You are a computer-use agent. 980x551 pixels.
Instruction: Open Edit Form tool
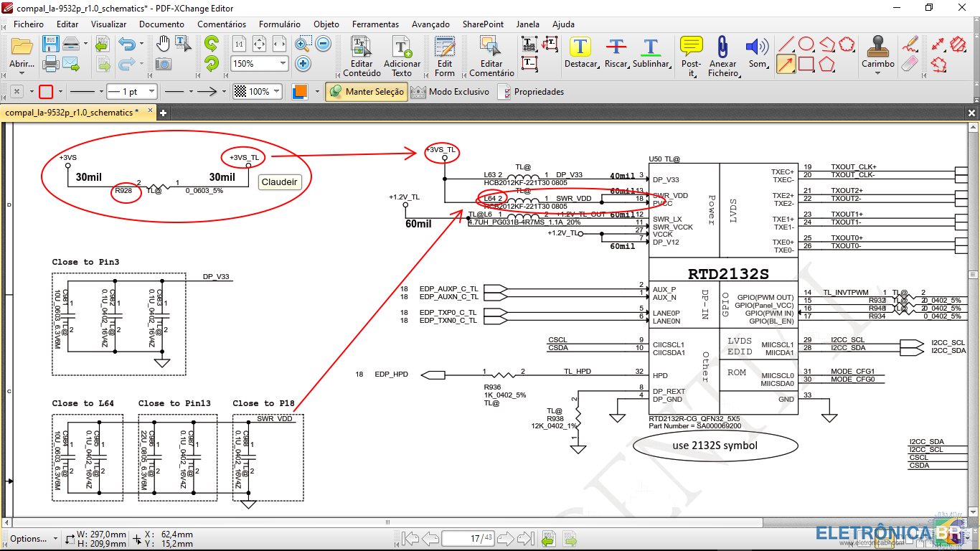coord(445,56)
